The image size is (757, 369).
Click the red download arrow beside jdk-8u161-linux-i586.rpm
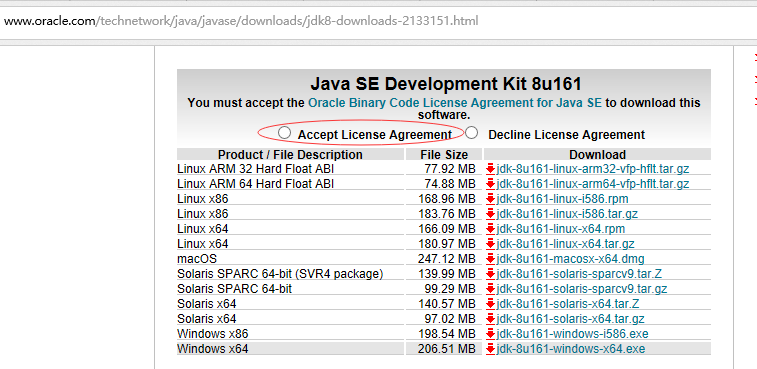tap(491, 199)
